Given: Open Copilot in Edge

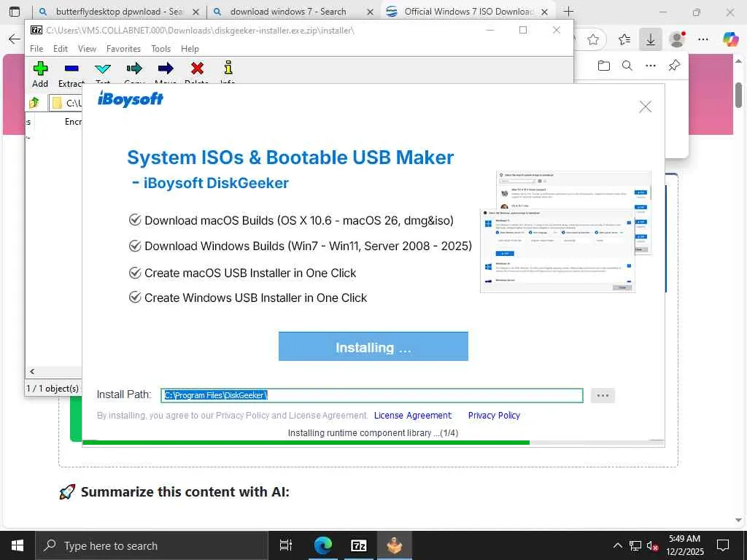Looking at the screenshot, I should point(729,39).
